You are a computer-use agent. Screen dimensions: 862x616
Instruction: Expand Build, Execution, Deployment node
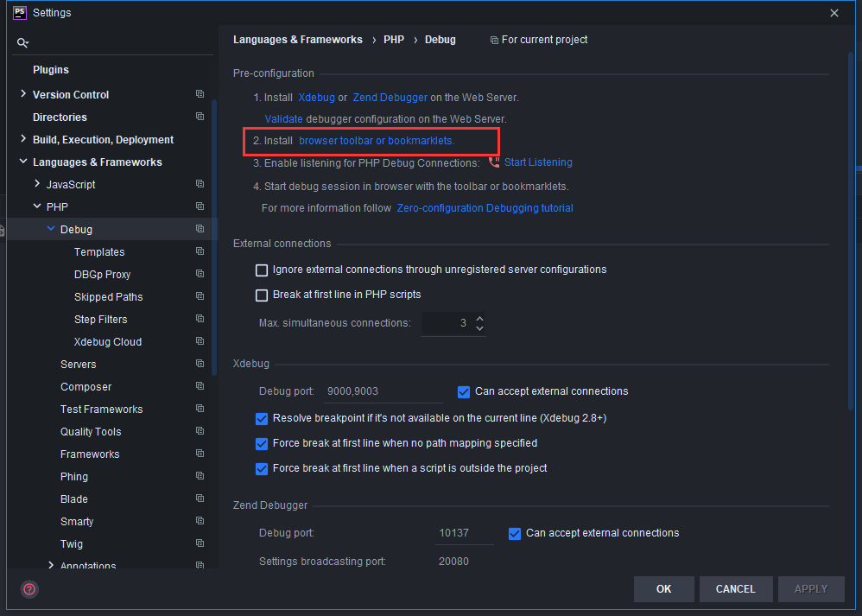click(x=23, y=139)
